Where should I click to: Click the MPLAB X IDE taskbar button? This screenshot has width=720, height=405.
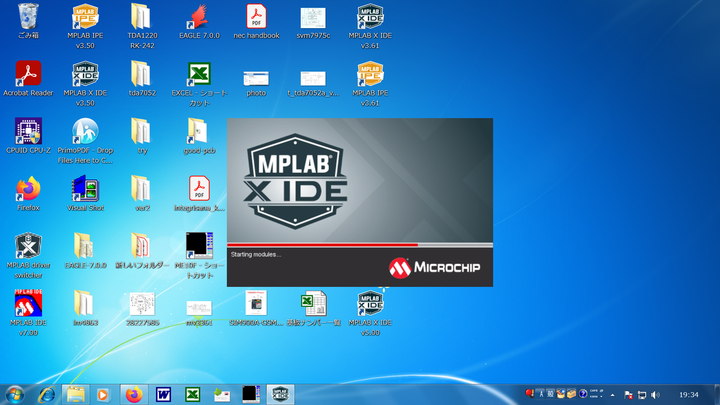point(281,394)
